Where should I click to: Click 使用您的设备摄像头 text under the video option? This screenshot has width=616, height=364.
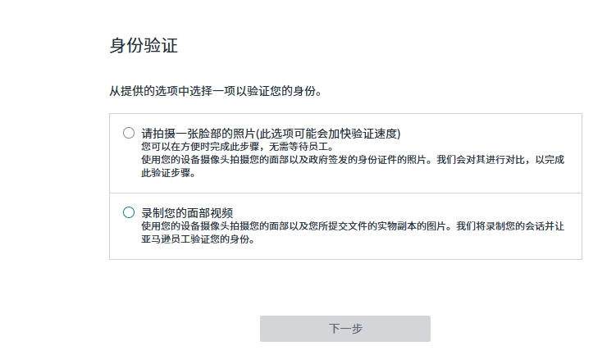[185, 226]
